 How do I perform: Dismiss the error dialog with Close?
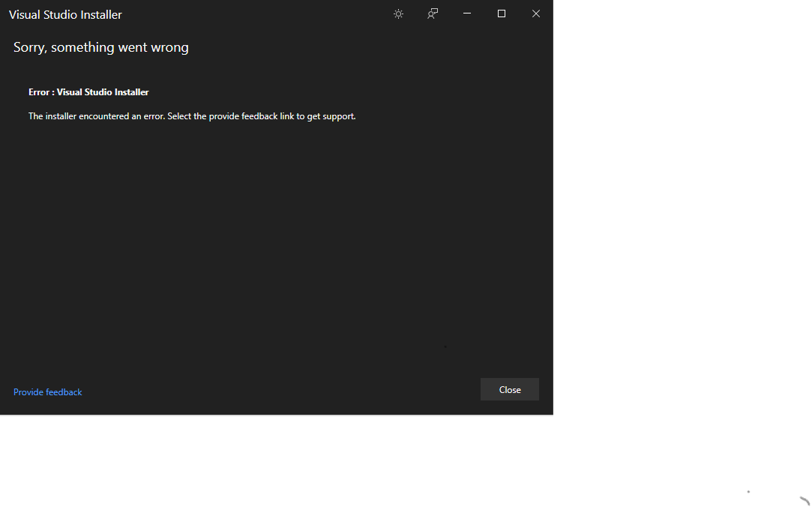509,390
